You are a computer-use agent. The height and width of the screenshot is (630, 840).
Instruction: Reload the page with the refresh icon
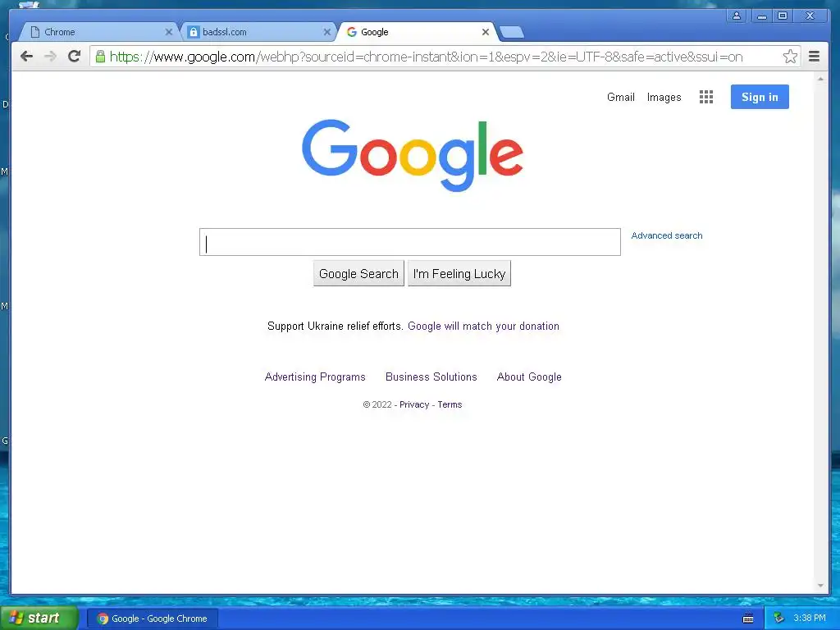point(75,56)
